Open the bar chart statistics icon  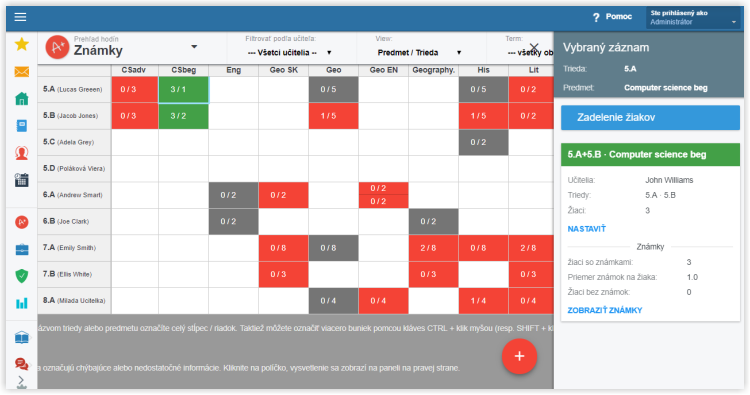(x=22, y=303)
